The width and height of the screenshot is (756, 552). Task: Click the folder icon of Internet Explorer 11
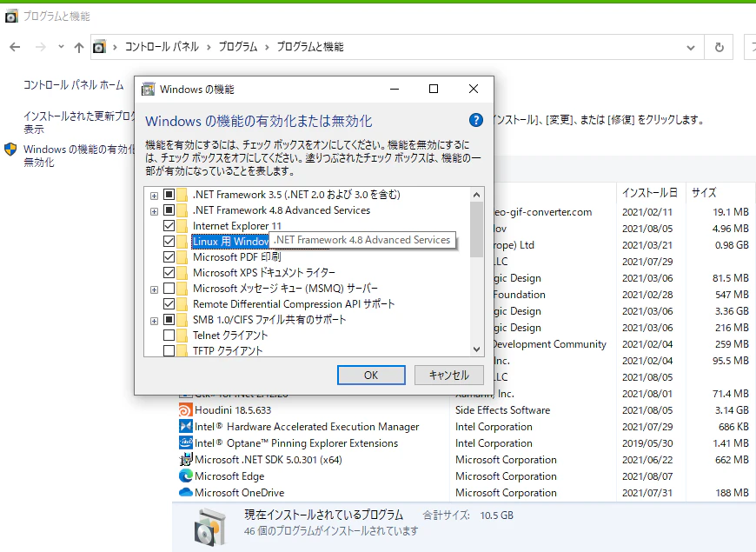182,226
